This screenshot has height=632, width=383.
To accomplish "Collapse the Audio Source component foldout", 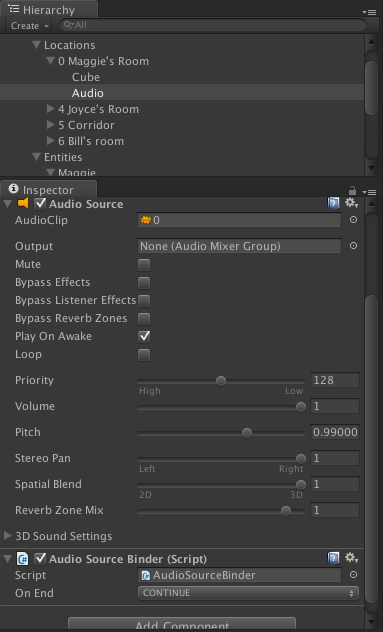I will [x=7, y=204].
